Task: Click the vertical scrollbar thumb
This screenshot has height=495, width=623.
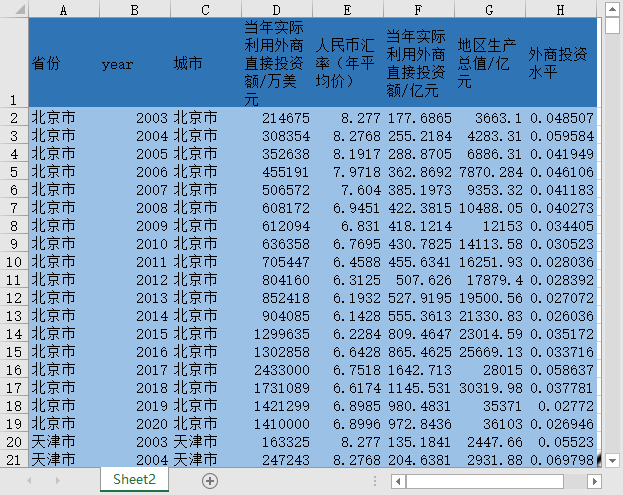Action: point(612,26)
